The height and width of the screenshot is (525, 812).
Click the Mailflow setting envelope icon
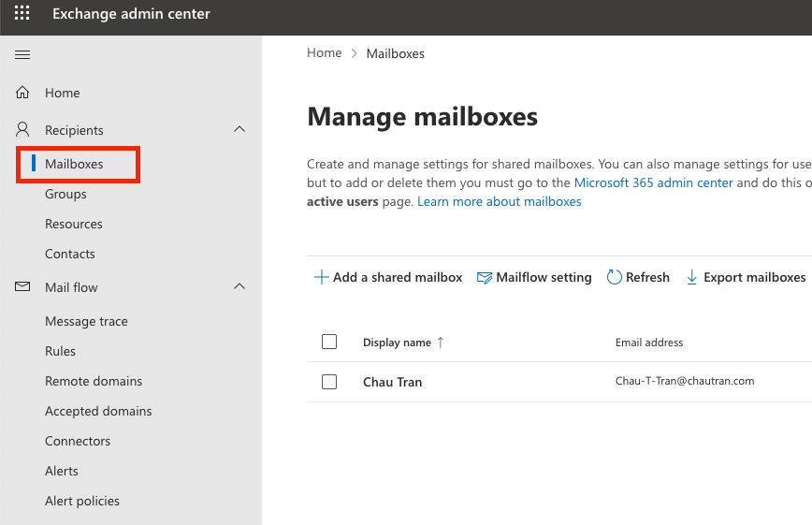[485, 278]
